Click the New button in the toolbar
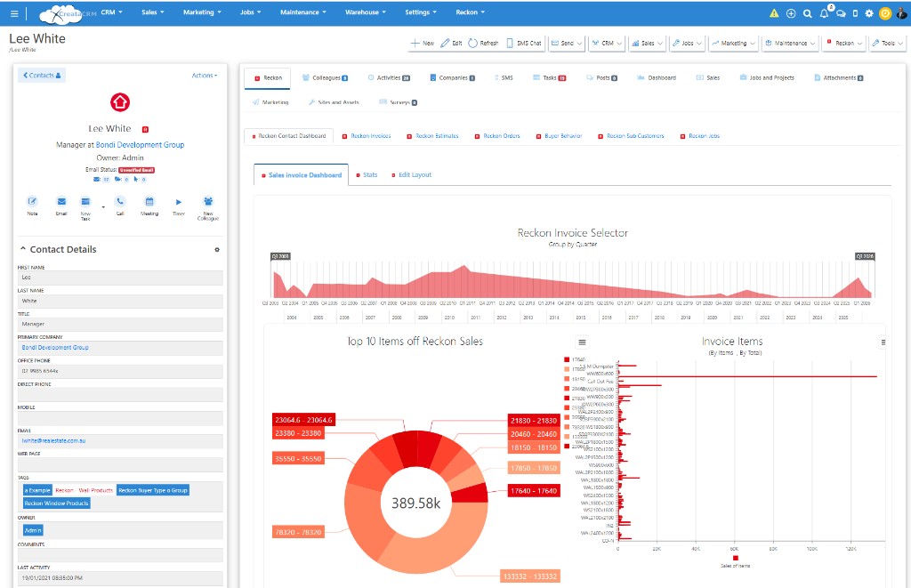 coord(423,43)
